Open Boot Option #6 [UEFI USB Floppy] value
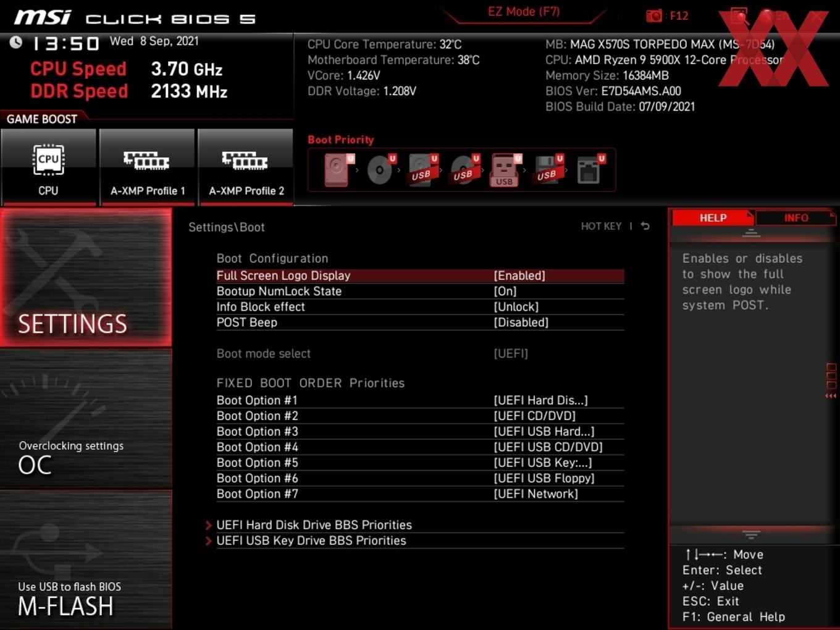The image size is (840, 630). [544, 478]
